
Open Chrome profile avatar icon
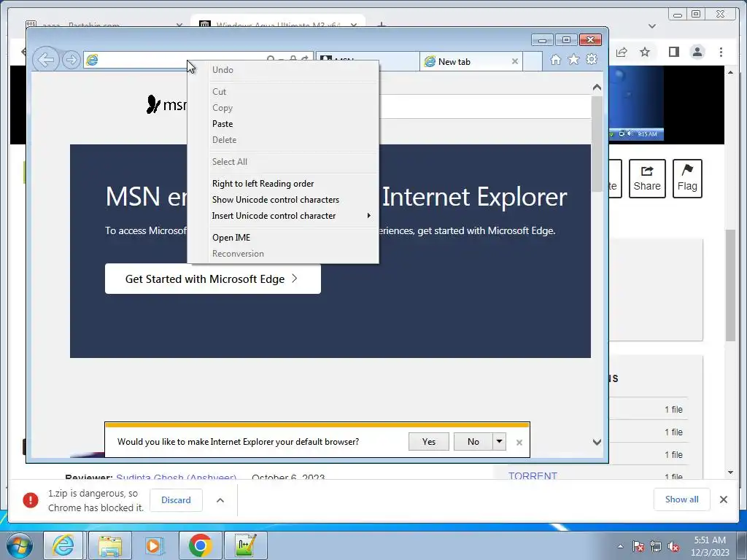click(x=697, y=52)
